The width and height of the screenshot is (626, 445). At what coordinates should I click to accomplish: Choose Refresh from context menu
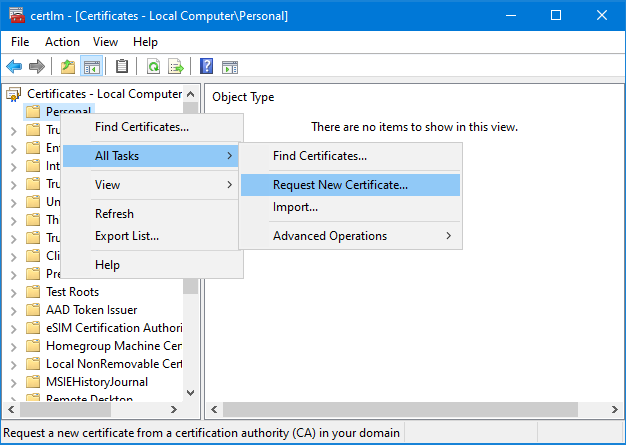[152, 214]
